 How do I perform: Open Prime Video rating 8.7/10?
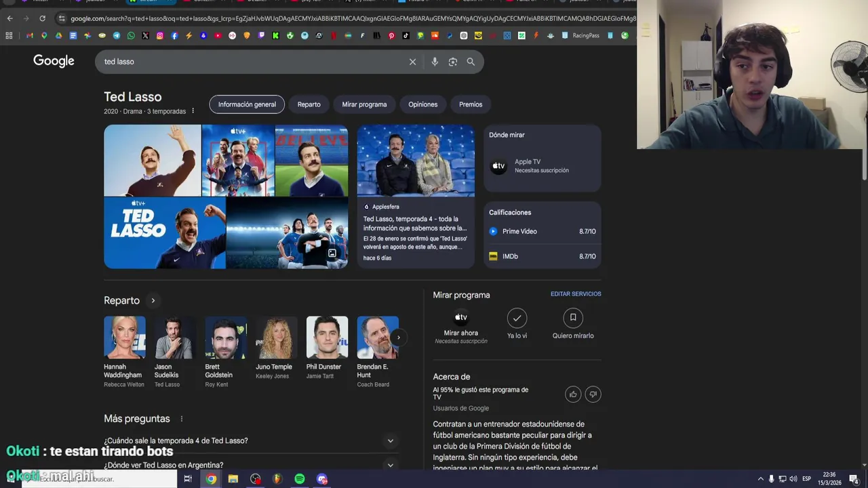pyautogui.click(x=542, y=231)
